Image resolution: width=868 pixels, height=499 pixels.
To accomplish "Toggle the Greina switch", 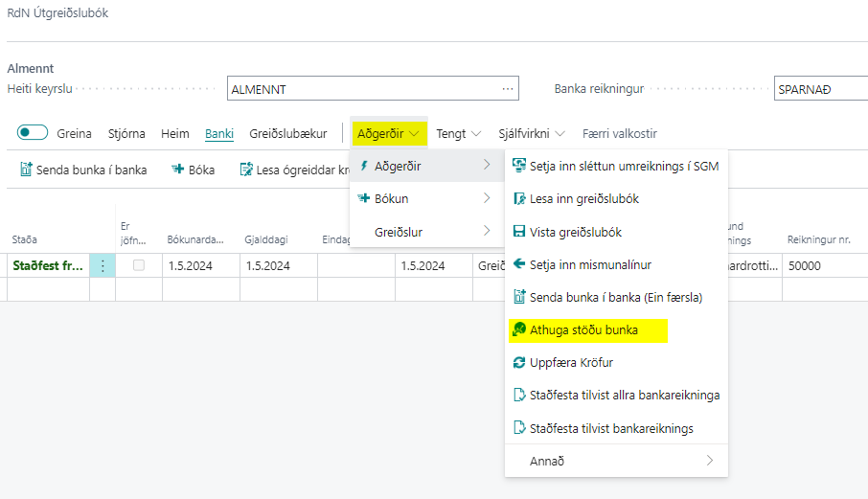I will coord(33,133).
